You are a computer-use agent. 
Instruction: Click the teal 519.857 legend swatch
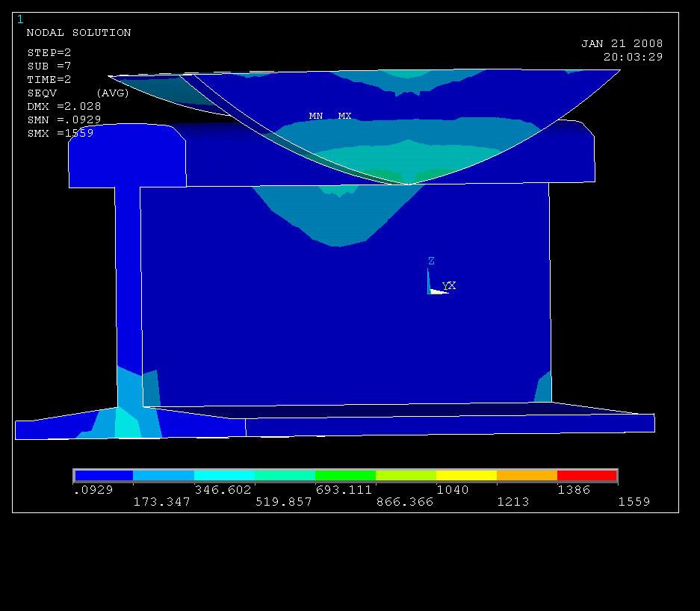285,475
